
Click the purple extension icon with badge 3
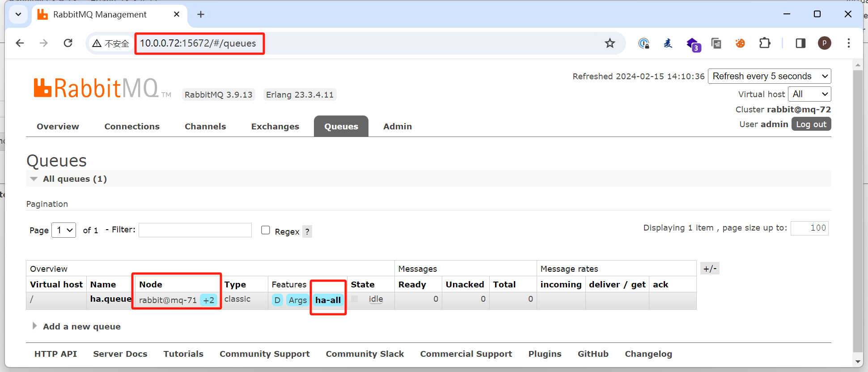coord(693,44)
